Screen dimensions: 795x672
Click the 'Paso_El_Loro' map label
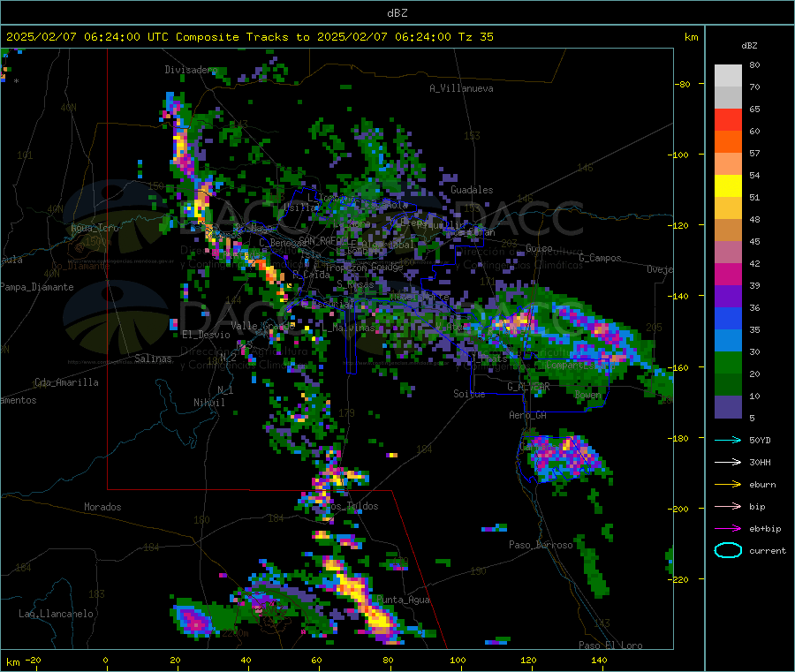pos(610,646)
